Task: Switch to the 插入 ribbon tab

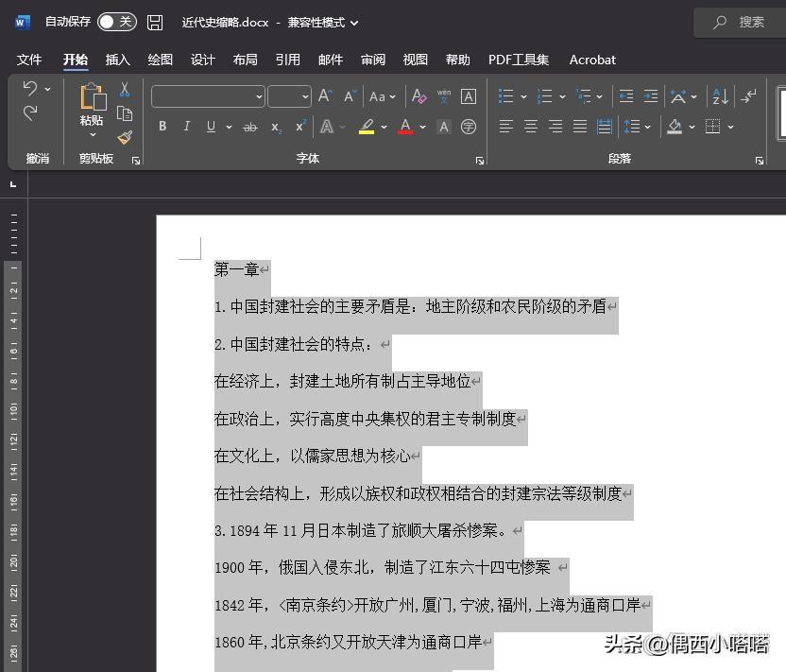Action: pos(117,60)
